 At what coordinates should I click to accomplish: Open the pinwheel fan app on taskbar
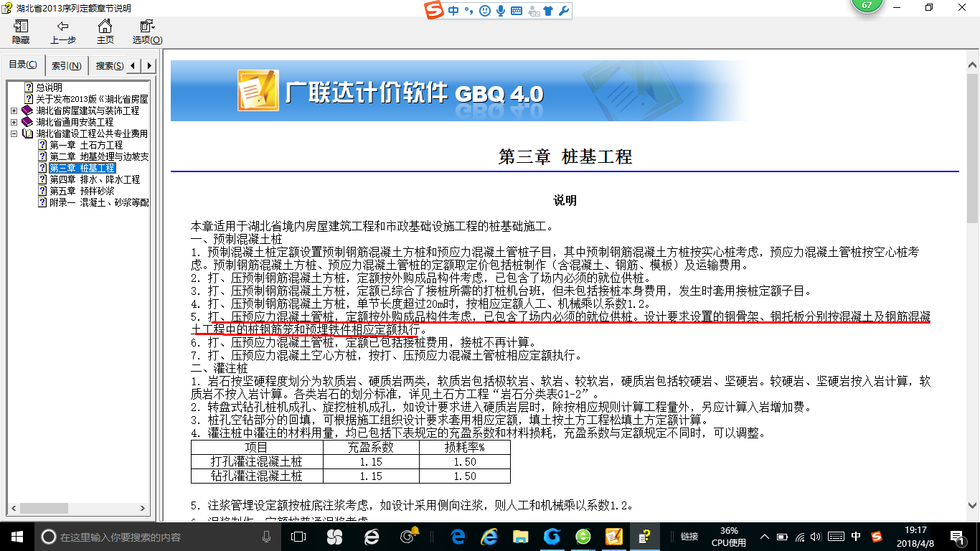(x=334, y=536)
